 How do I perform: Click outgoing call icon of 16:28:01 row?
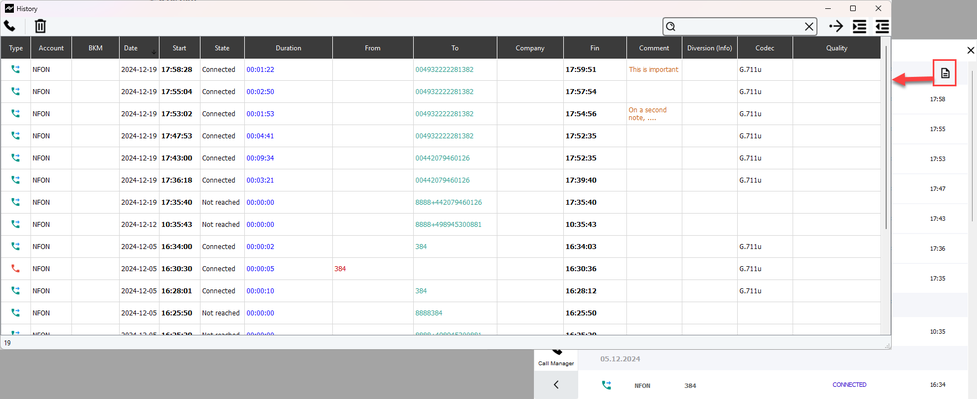16,291
